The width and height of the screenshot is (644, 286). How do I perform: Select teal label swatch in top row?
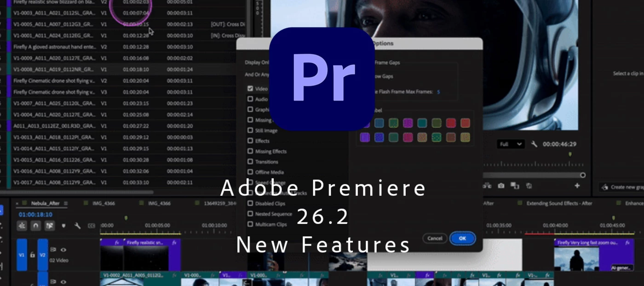(422, 123)
